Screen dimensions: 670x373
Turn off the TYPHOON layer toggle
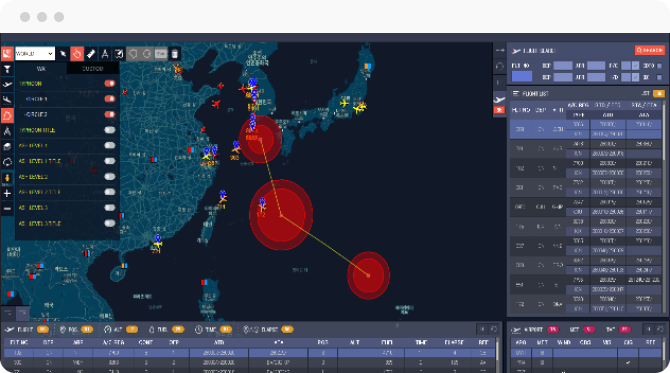[x=110, y=83]
